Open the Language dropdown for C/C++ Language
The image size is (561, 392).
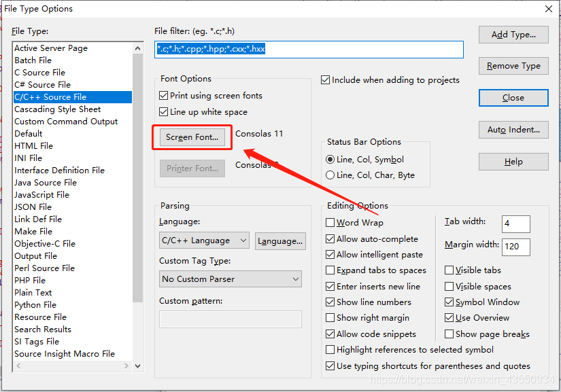point(205,240)
